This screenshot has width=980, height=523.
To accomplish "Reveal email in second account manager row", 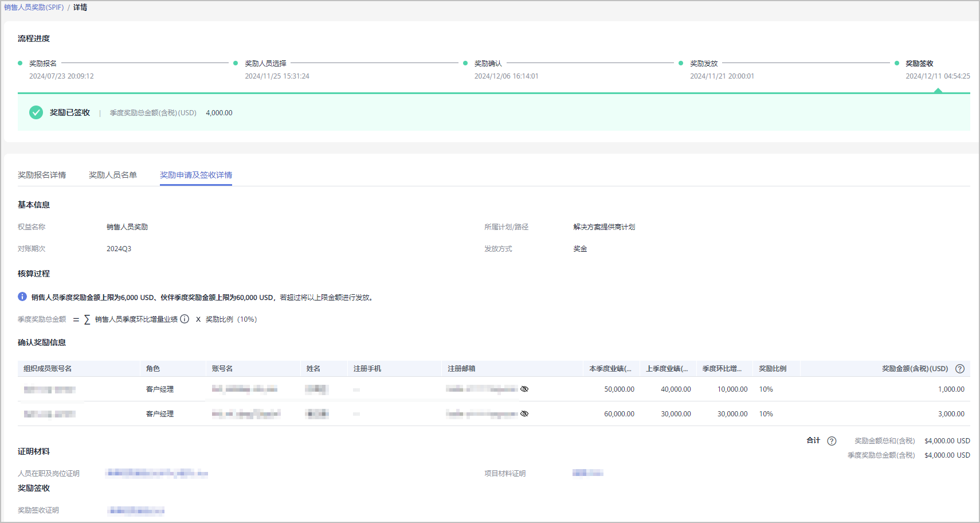I will coord(524,413).
